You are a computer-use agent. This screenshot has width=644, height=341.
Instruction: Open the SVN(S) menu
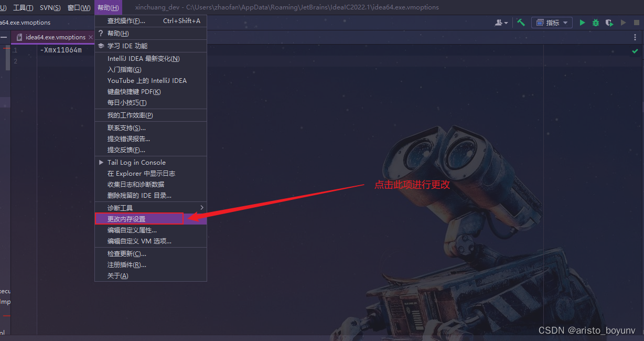49,7
